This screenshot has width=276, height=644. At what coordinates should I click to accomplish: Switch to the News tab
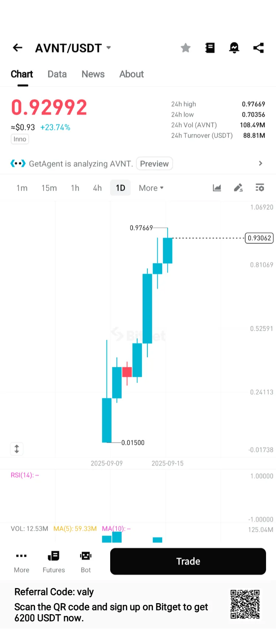click(93, 74)
